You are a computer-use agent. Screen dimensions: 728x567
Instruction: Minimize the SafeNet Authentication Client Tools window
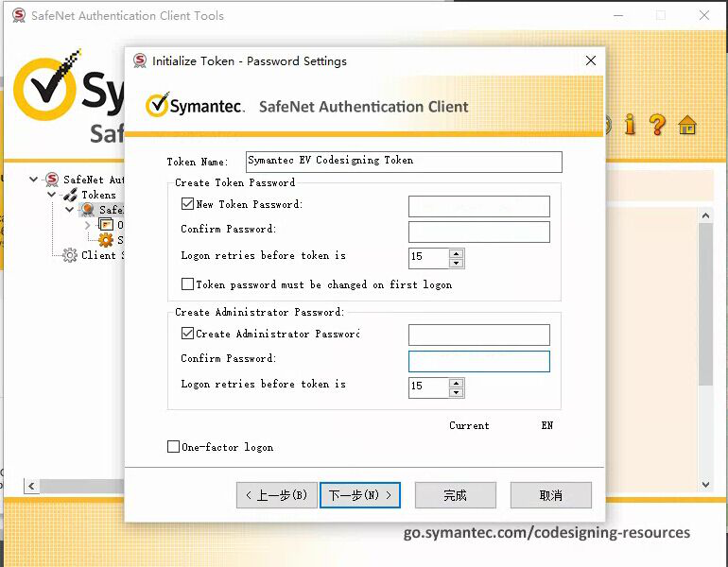tap(618, 15)
